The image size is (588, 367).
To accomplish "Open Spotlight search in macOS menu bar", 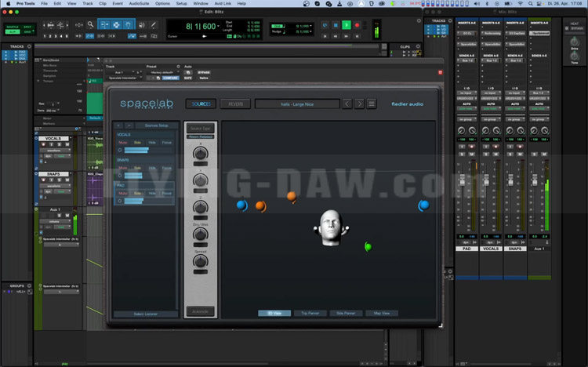I will 531,3.
